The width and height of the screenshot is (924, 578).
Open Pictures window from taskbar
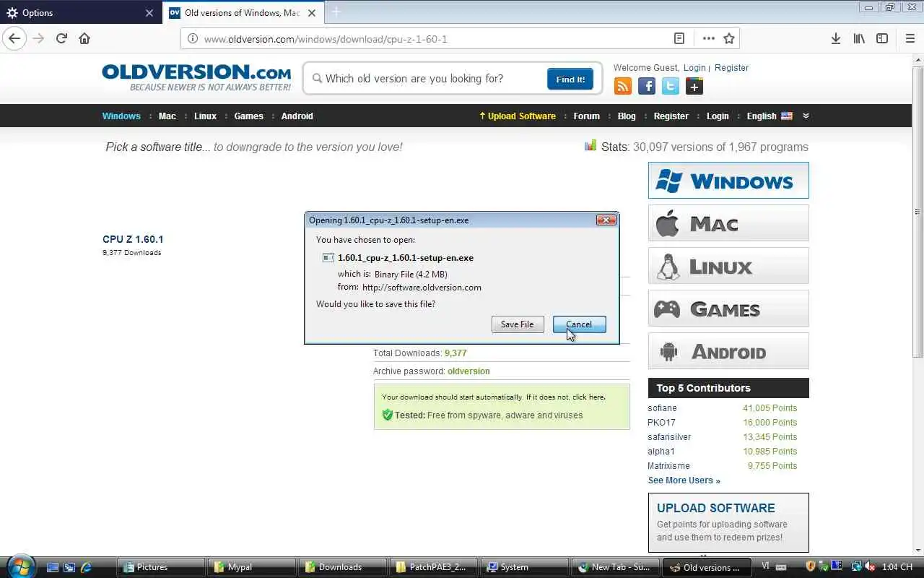tap(160, 567)
